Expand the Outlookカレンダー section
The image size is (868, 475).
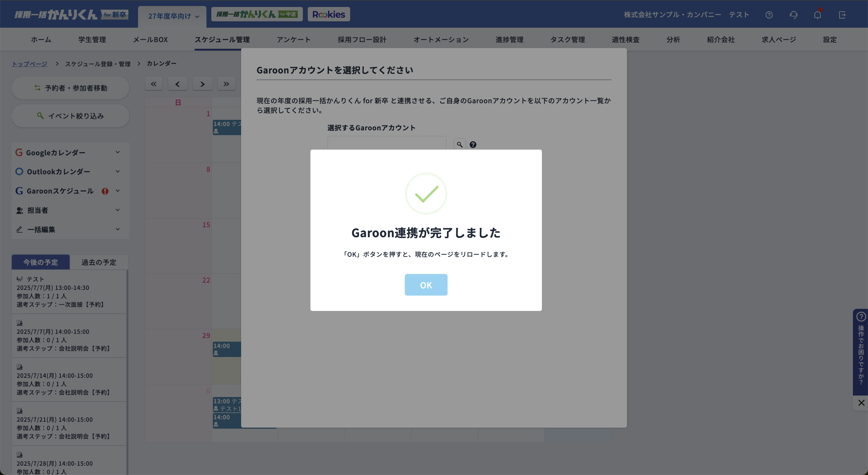click(x=118, y=171)
